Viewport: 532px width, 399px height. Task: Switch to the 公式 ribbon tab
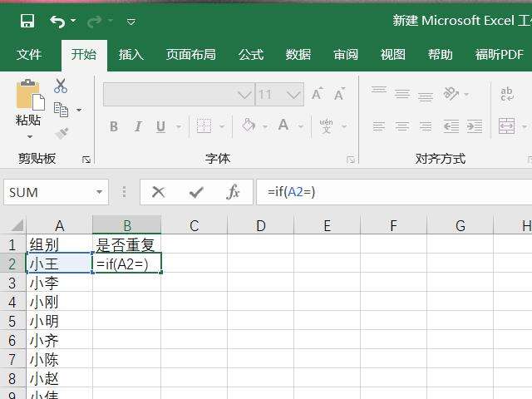(x=251, y=55)
